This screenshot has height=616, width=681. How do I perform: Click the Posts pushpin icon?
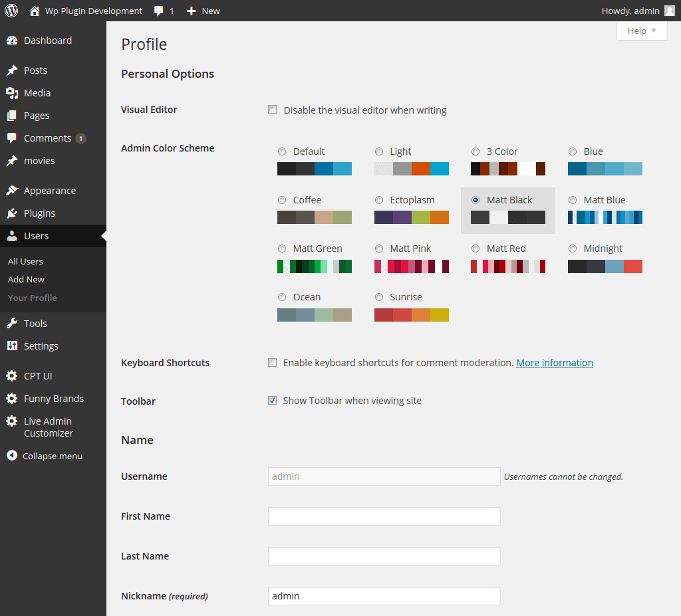(12, 70)
